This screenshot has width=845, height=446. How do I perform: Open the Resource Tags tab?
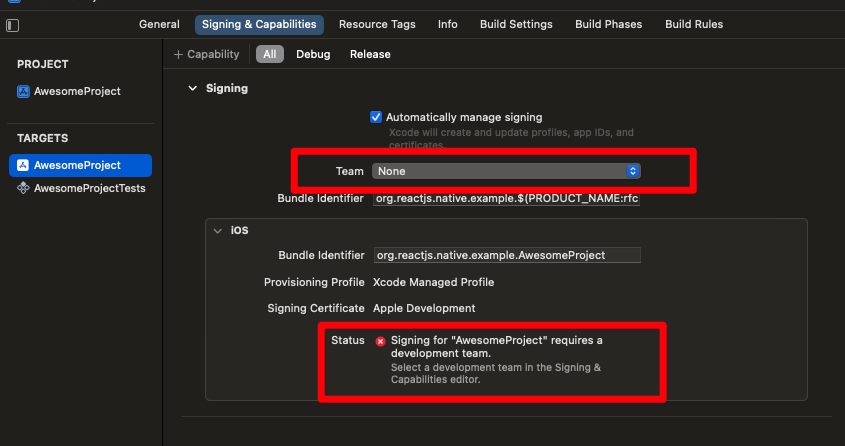377,24
